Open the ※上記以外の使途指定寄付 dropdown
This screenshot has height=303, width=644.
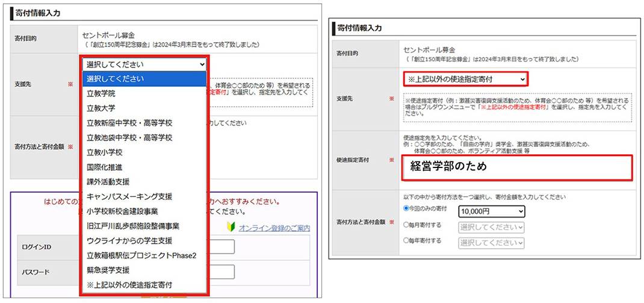[x=465, y=79]
